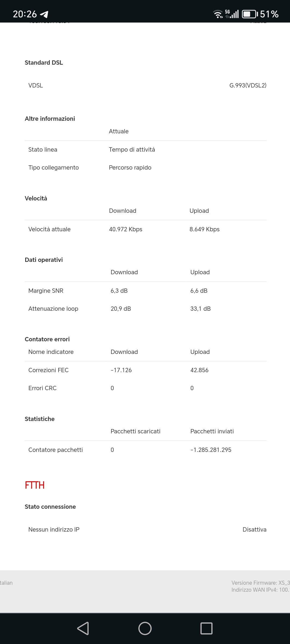Select the G.993(VDSL2) standard value
Viewport: 290px width, 644px height.
pos(248,85)
